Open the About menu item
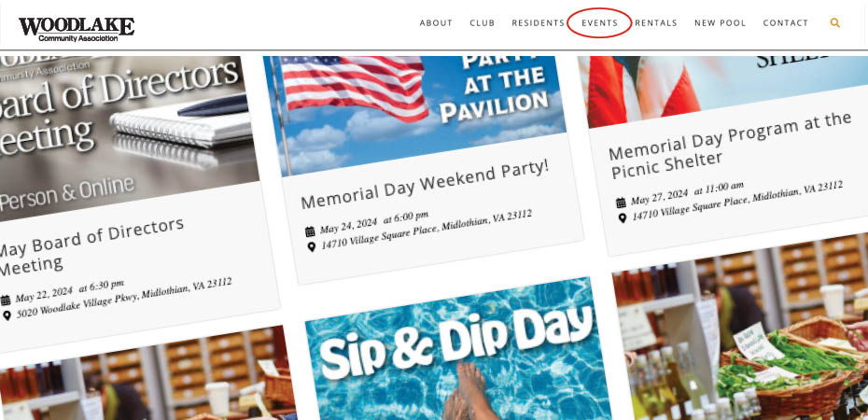 click(x=436, y=23)
